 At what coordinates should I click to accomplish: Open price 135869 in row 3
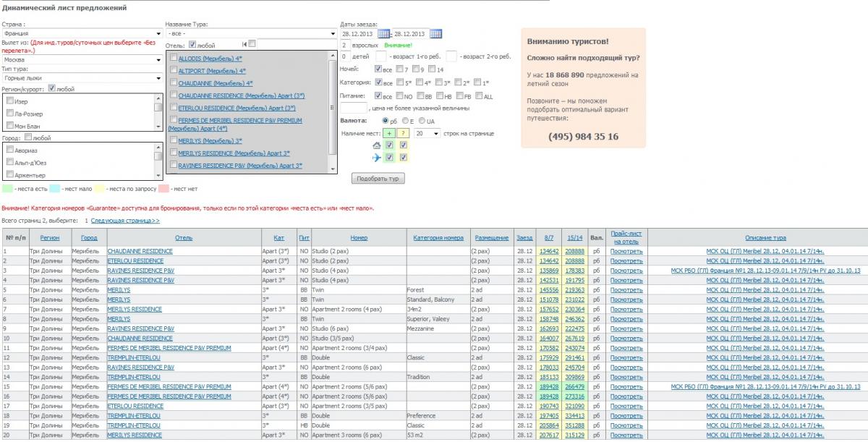tap(549, 271)
